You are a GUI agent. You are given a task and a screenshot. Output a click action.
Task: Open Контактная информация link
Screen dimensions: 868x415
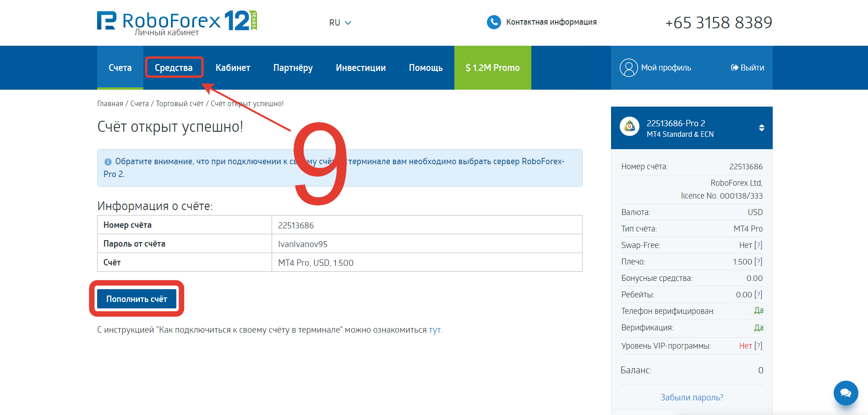pos(551,22)
